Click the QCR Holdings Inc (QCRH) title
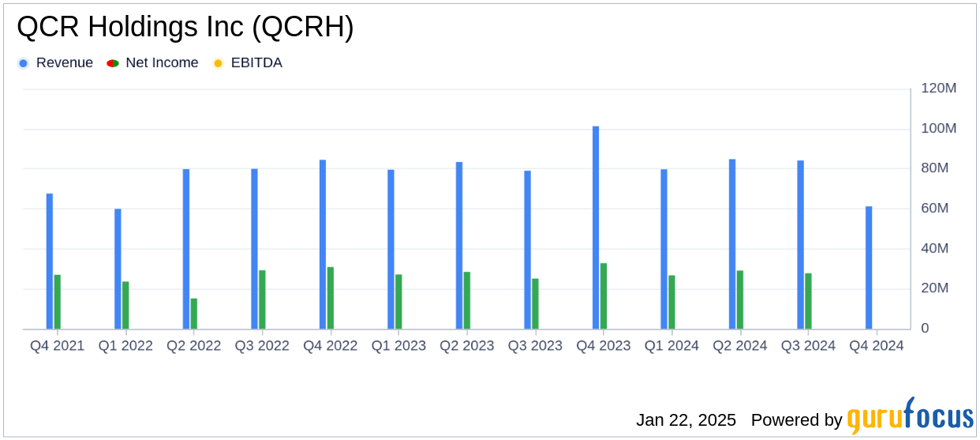 [x=185, y=27]
